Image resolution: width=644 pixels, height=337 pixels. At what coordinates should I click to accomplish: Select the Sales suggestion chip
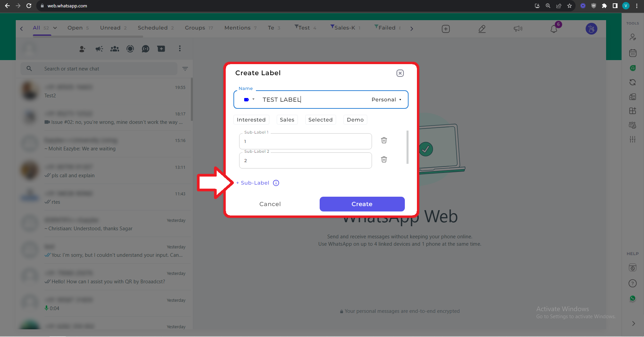click(287, 120)
